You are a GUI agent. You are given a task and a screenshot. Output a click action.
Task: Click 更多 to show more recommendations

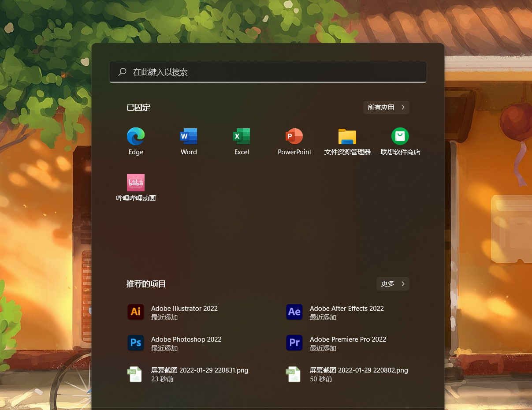[x=393, y=284]
